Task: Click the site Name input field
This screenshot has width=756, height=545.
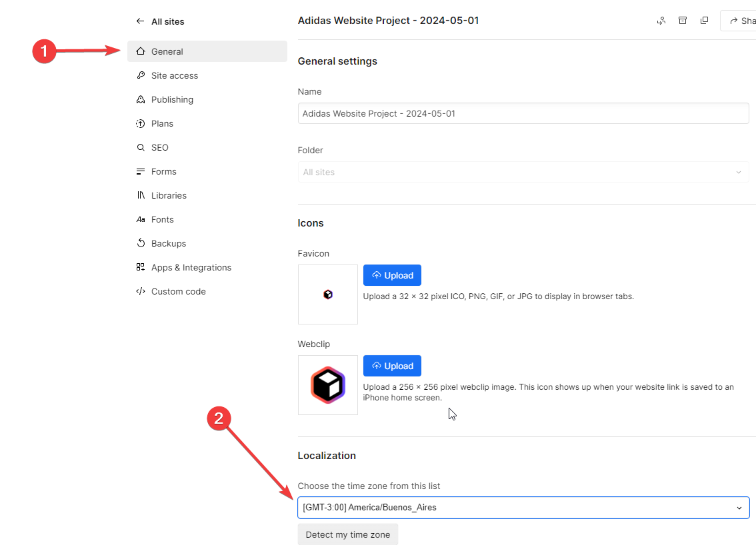Action: coord(523,113)
